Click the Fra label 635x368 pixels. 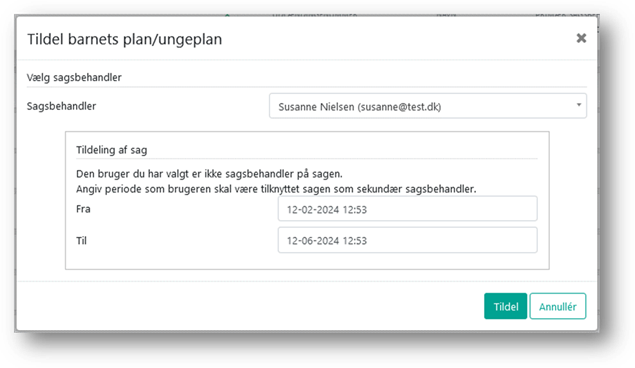pos(83,209)
